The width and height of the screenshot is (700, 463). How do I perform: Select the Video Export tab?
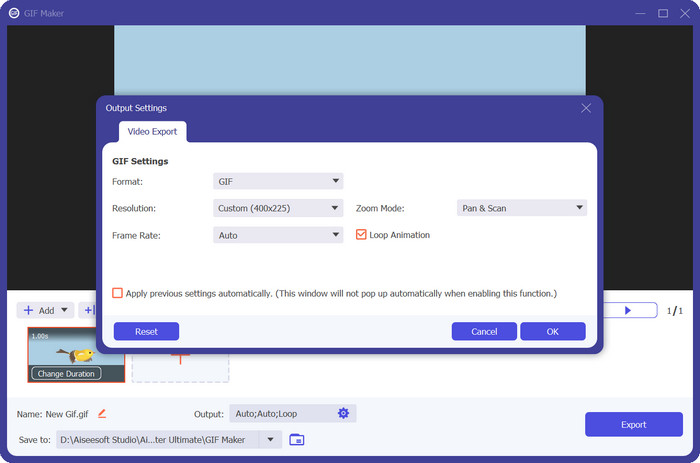(x=152, y=131)
